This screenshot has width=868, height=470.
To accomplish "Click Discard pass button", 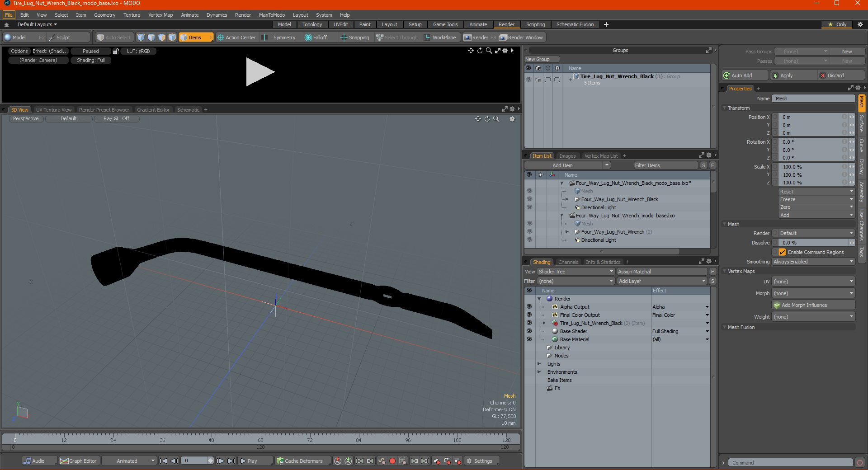I will [x=841, y=75].
